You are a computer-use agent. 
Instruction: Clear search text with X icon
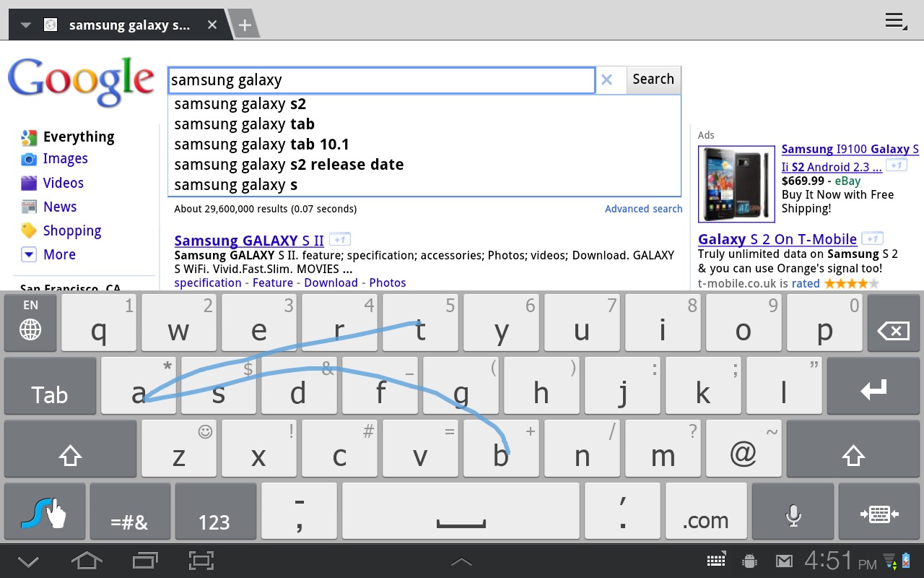pos(607,80)
